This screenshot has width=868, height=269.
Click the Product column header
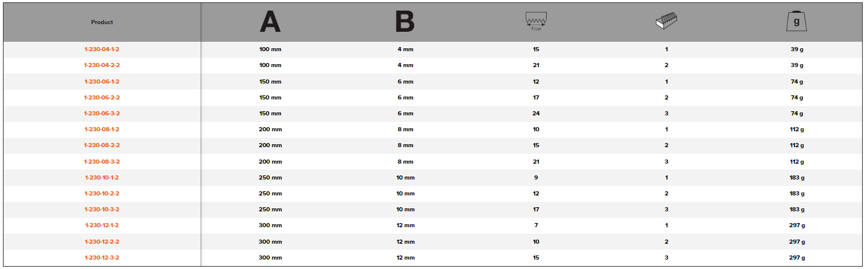pos(102,22)
